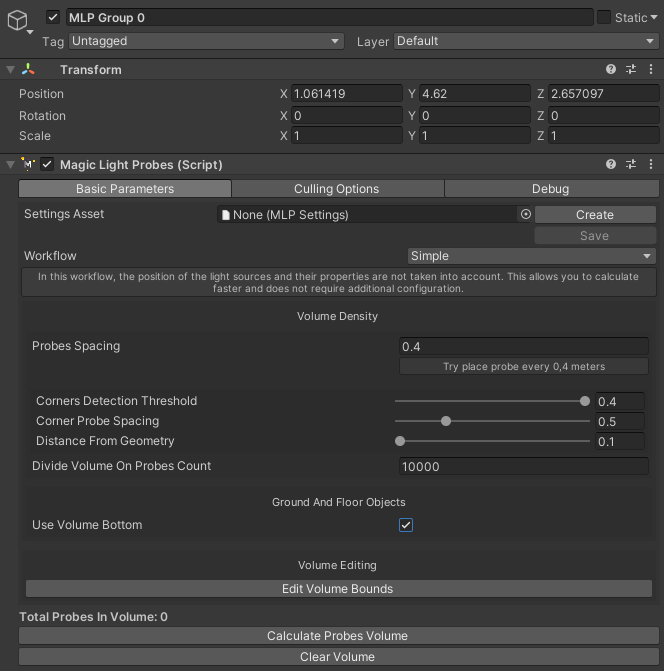The width and height of the screenshot is (664, 671).
Task: Open the Tag dropdown
Action: coord(206,41)
